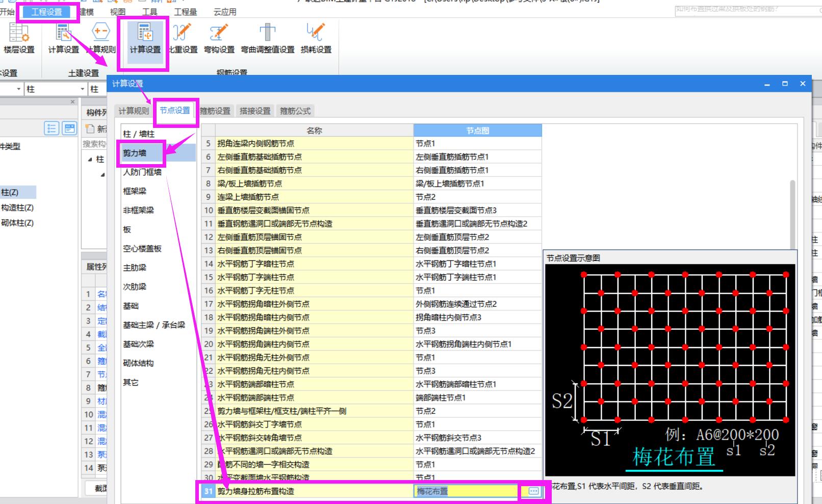Viewport: 822px width, 504px height.
Task: Click the 梅花布置 node diagram preview
Action: point(670,370)
